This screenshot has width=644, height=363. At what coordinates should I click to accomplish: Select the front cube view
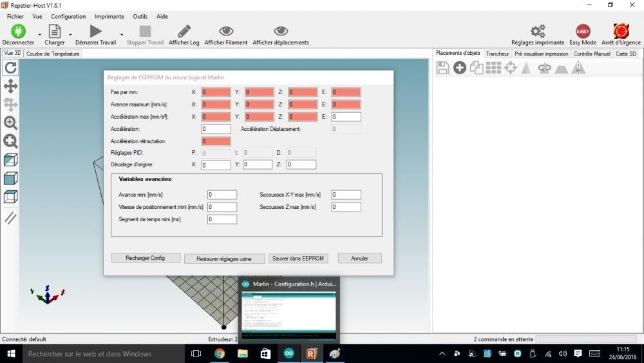coord(11,179)
